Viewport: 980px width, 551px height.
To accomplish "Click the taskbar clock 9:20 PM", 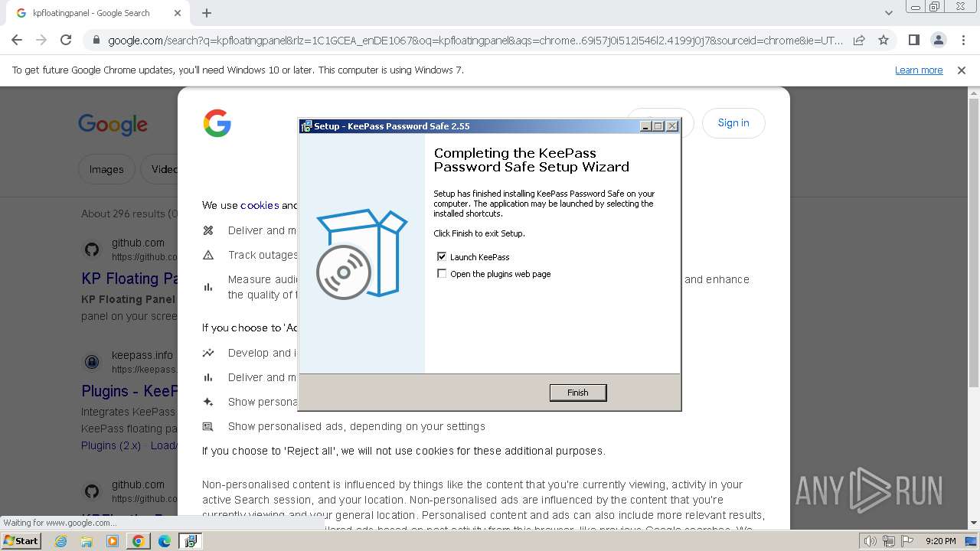I will [940, 541].
